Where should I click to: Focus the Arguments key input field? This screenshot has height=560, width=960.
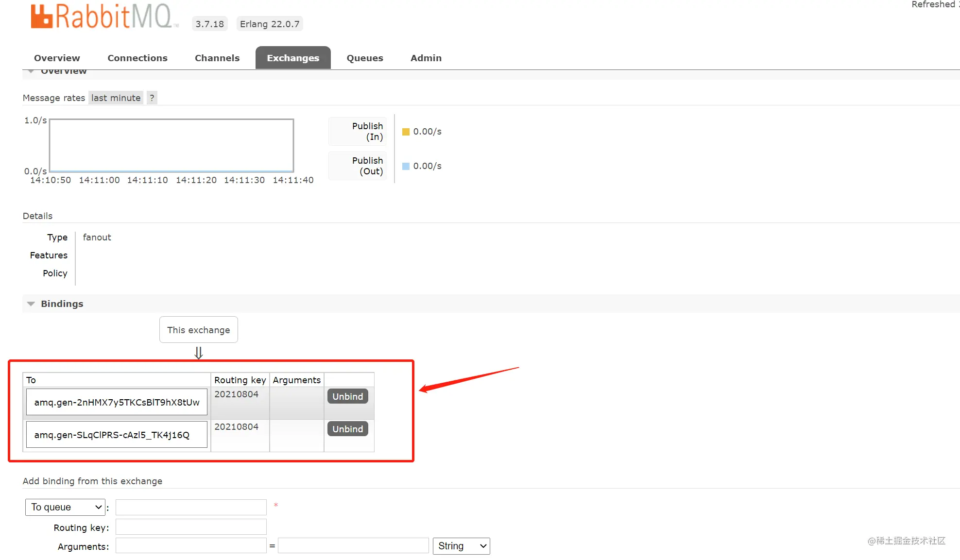[191, 545]
